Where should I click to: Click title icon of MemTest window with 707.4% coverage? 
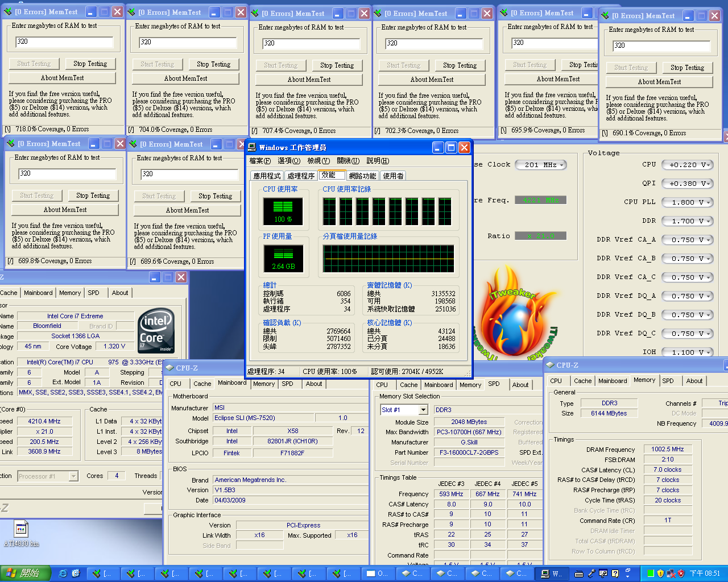pyautogui.click(x=255, y=13)
